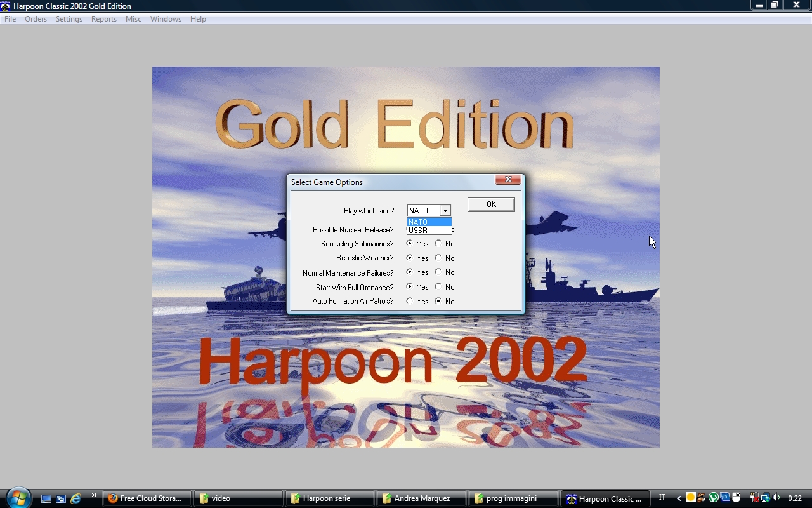Click the uTorrent tray icon
The image size is (812, 508).
(714, 498)
